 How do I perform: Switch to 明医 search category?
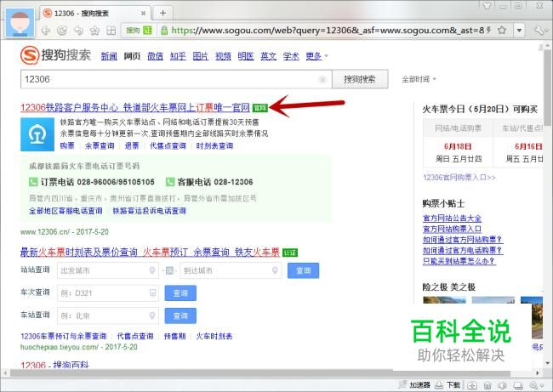pos(246,56)
